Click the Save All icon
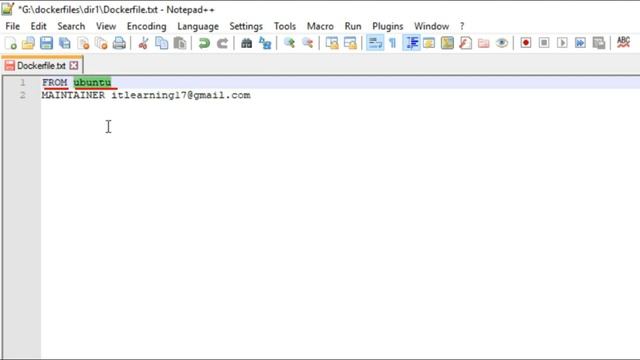640x360 pixels. (x=64, y=43)
